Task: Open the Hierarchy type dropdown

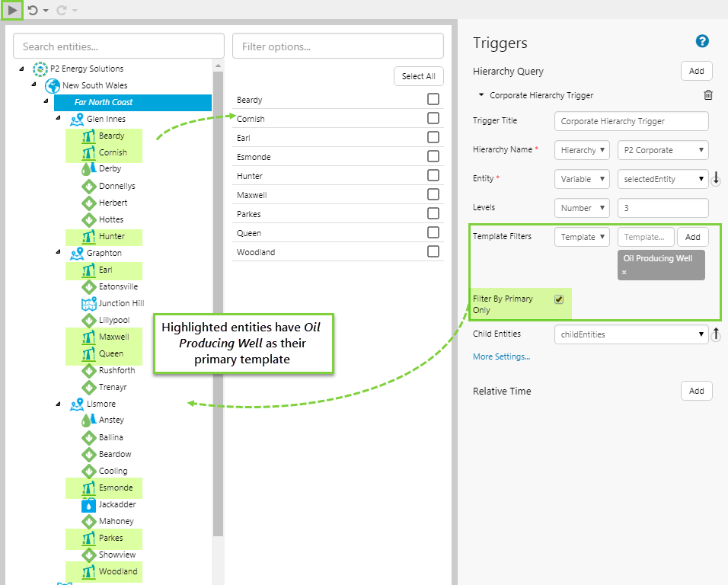Action: (582, 150)
